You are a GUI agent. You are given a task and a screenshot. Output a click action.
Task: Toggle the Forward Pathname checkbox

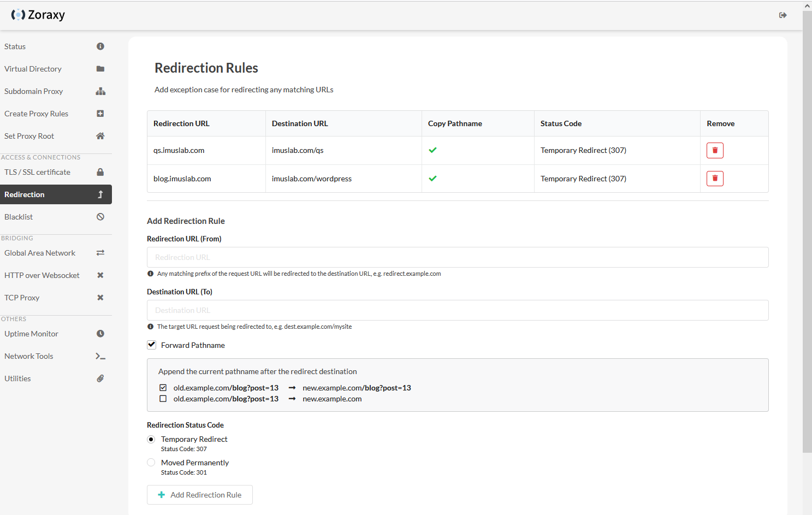tap(152, 345)
